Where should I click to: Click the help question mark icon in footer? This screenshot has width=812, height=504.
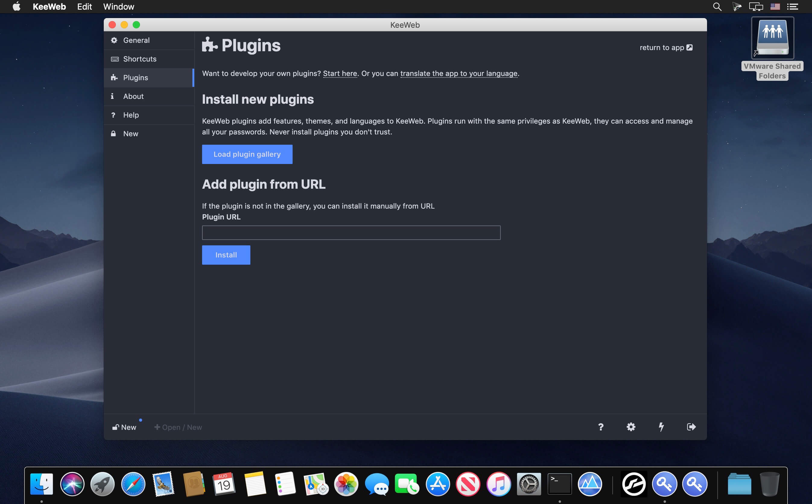[x=601, y=427]
